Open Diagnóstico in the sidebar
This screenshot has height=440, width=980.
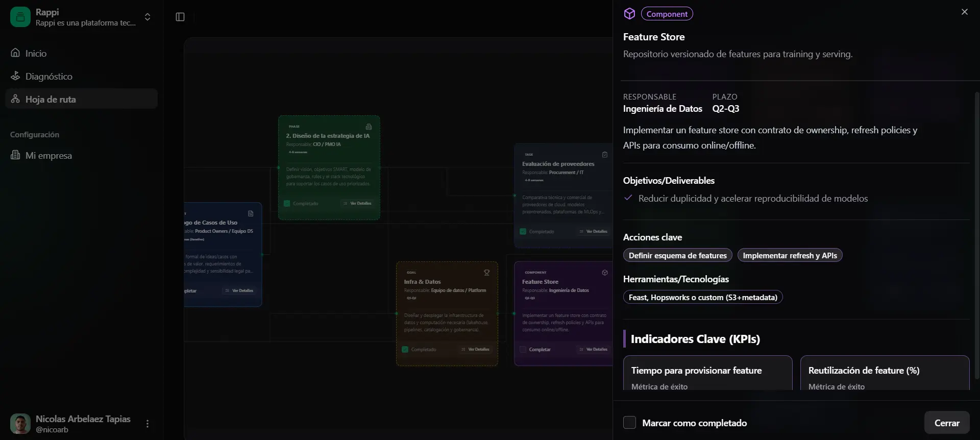[81, 76]
